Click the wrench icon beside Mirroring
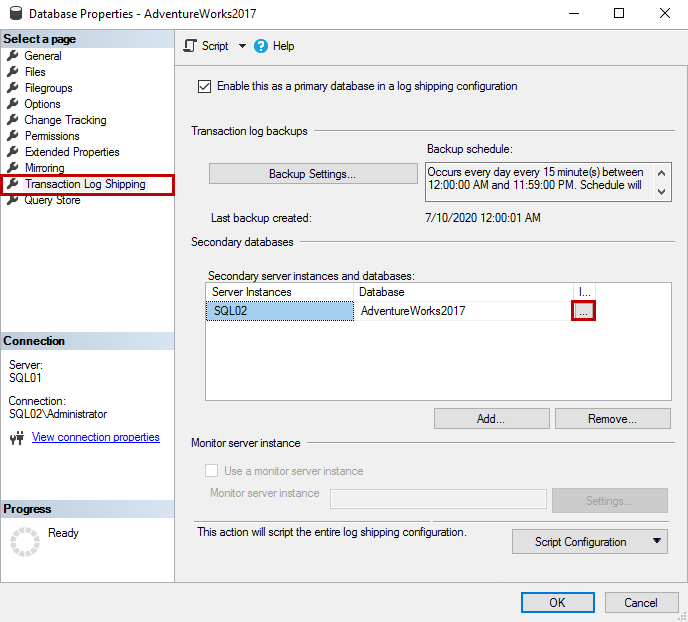 point(13,168)
